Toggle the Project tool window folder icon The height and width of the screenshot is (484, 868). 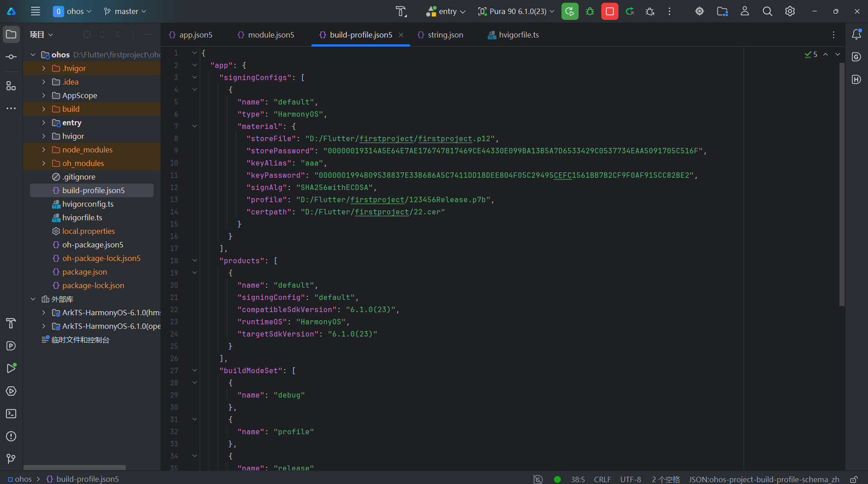pos(11,34)
